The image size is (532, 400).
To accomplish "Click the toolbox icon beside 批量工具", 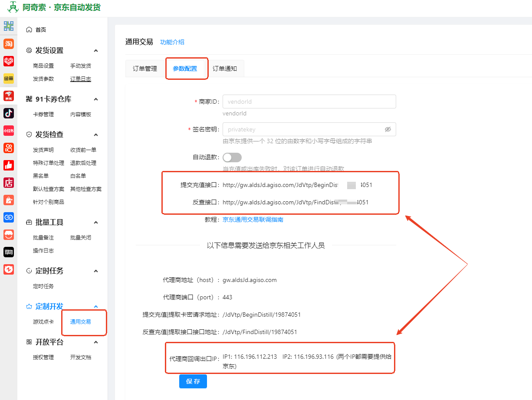I will (29, 222).
